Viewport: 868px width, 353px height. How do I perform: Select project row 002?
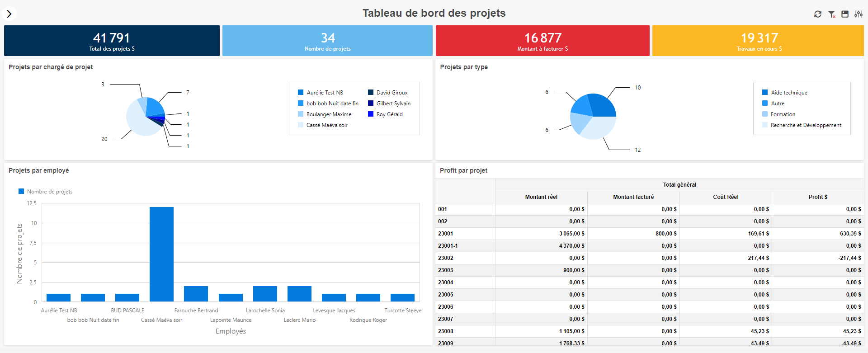(x=650, y=221)
